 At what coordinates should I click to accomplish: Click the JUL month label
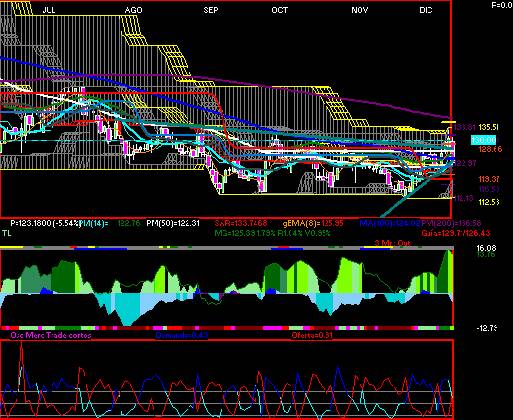49,10
